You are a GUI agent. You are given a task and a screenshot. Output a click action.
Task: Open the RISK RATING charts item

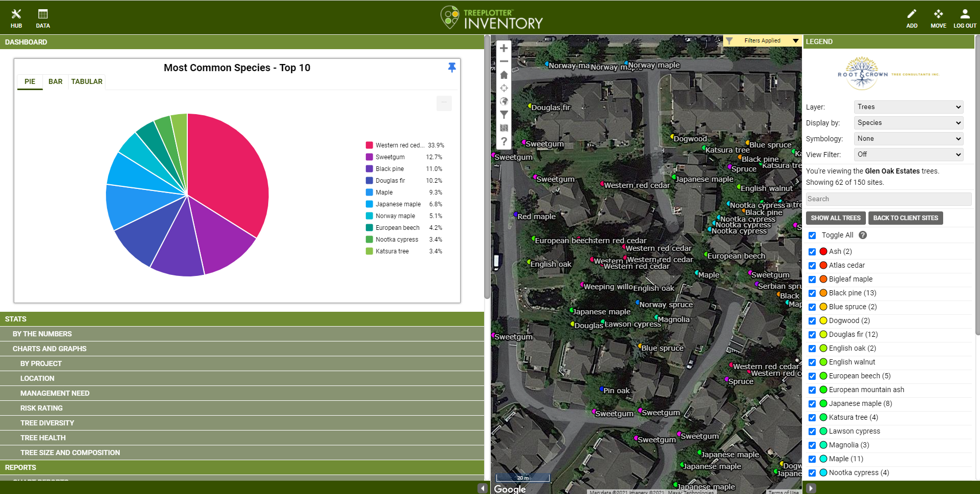coord(242,408)
